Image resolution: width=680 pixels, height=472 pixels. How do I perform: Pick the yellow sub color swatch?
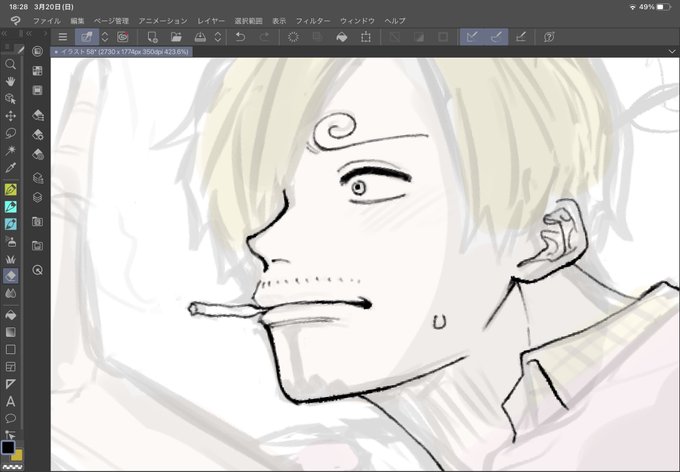coord(17,455)
